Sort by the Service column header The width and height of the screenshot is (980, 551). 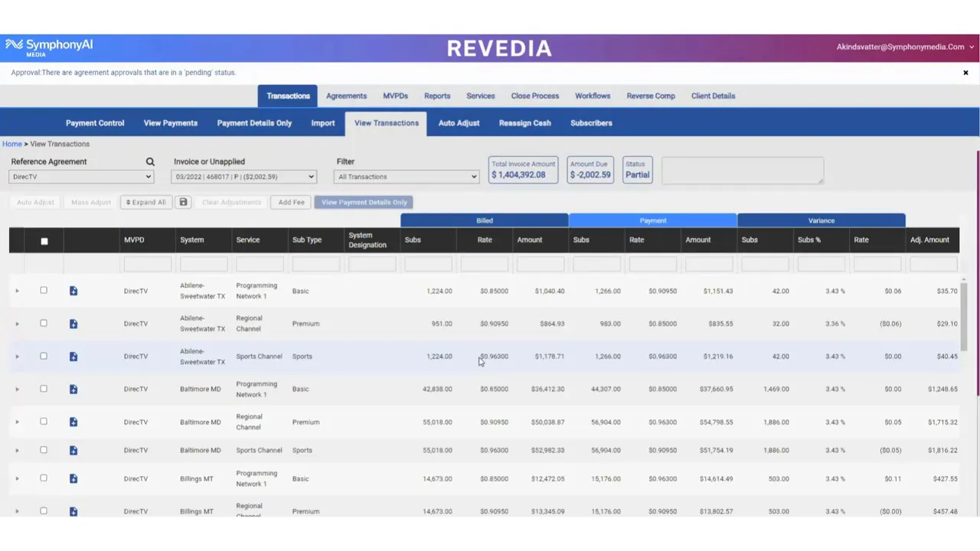248,240
